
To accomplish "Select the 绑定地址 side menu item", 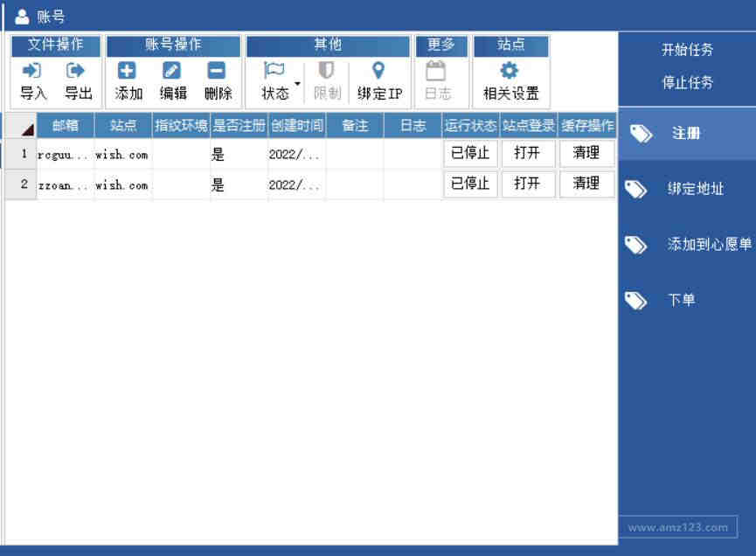I will (x=688, y=189).
